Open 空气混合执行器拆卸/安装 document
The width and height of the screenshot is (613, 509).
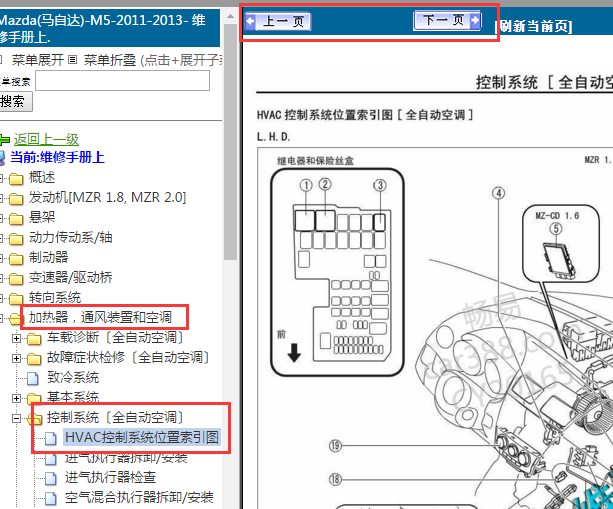pyautogui.click(x=139, y=497)
